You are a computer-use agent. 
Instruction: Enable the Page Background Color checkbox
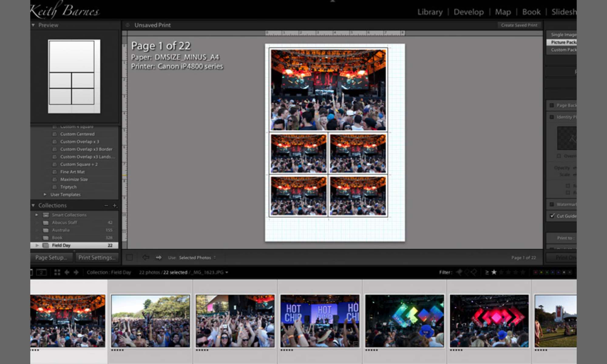[x=552, y=106]
